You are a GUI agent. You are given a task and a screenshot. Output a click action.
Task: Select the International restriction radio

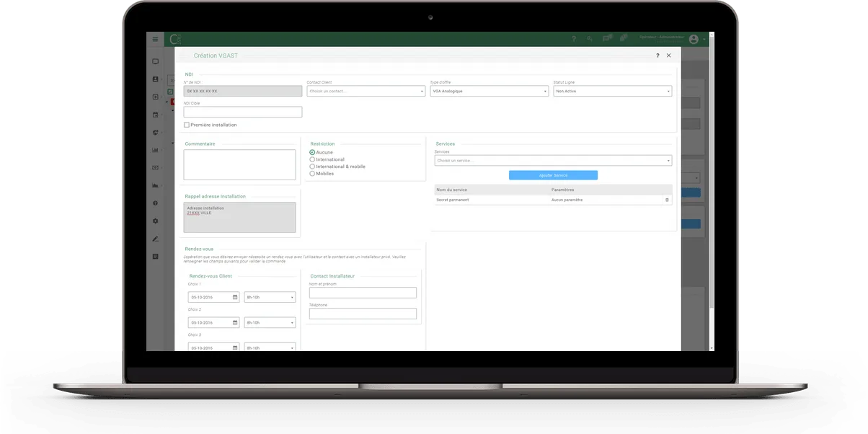tap(312, 159)
